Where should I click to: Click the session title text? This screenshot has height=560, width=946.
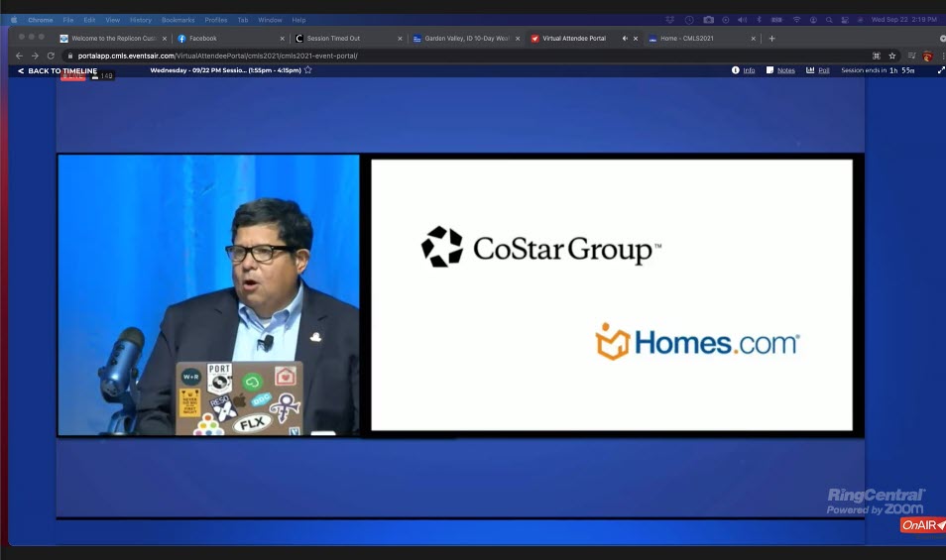click(x=226, y=70)
